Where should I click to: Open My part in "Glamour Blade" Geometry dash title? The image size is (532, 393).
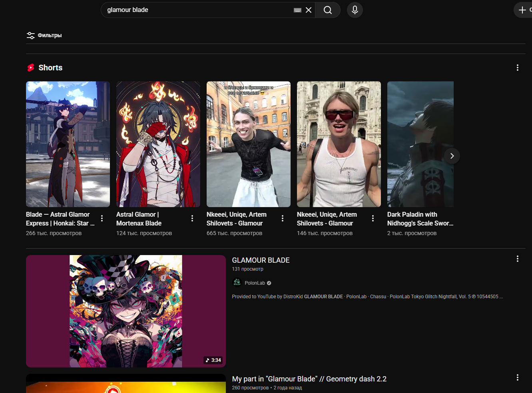(309, 379)
